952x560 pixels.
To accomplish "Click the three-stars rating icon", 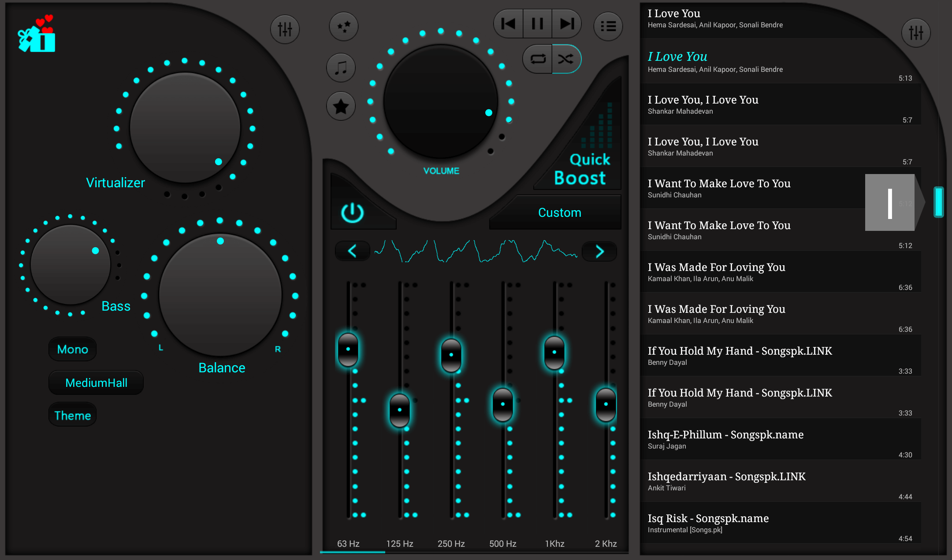I will click(x=343, y=26).
